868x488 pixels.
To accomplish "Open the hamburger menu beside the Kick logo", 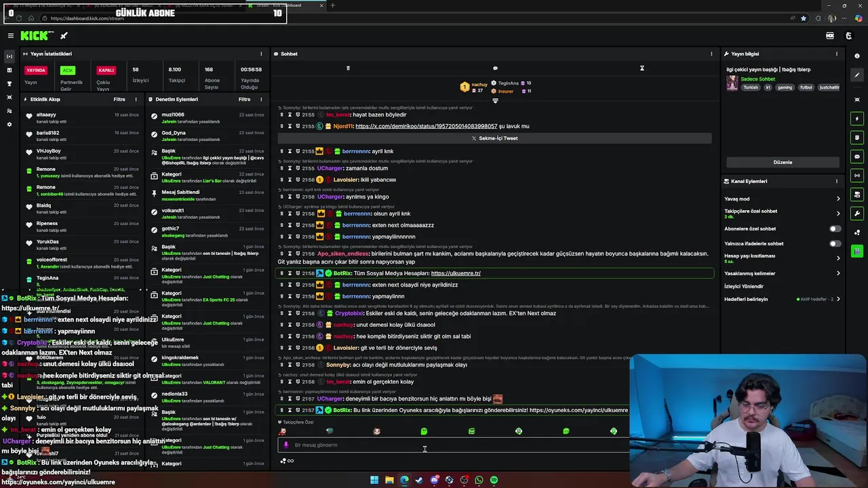I will [x=10, y=36].
